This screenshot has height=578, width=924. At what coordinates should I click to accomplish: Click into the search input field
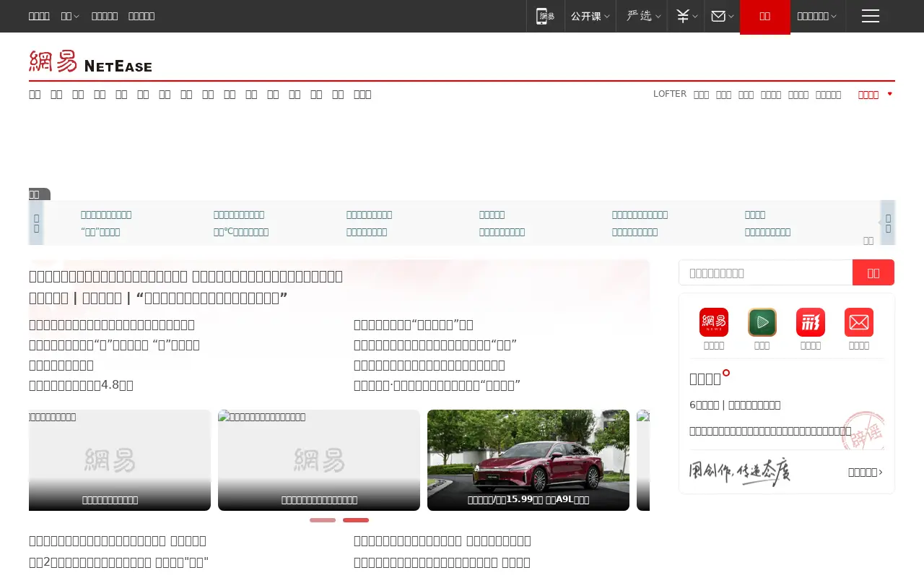pyautogui.click(x=766, y=272)
